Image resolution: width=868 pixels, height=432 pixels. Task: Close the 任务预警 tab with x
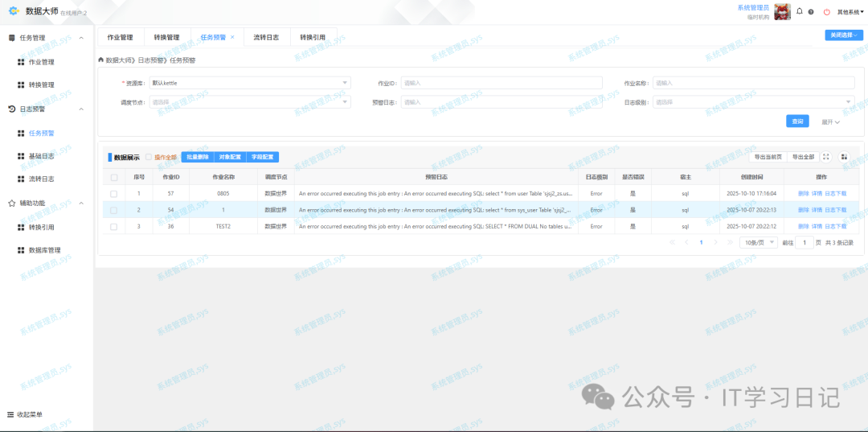[232, 37]
